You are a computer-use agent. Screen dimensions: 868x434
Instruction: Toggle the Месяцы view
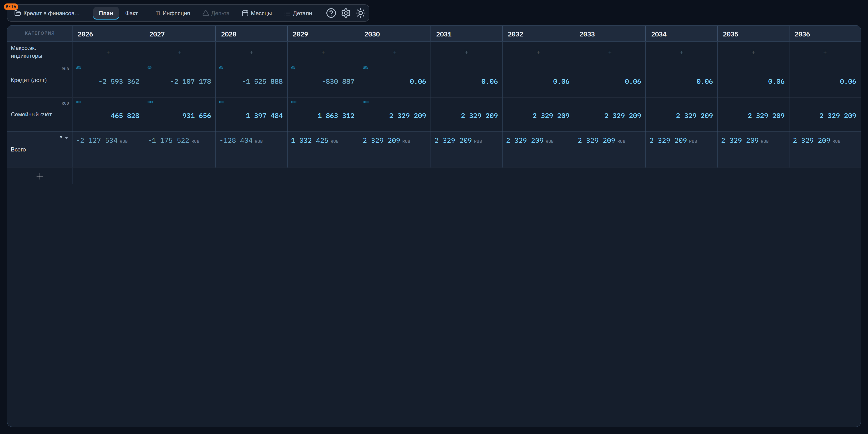257,13
